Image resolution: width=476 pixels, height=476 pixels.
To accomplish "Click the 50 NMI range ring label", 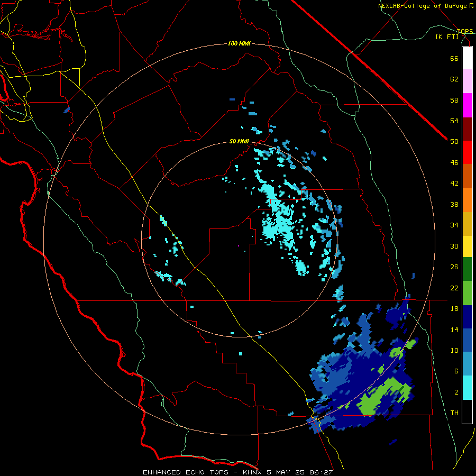I will [x=239, y=141].
